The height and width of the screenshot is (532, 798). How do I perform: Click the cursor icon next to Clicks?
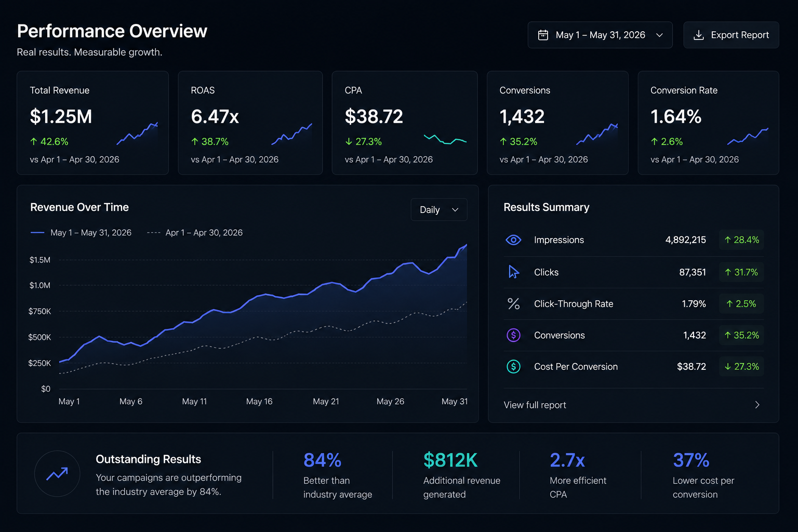[x=514, y=272]
